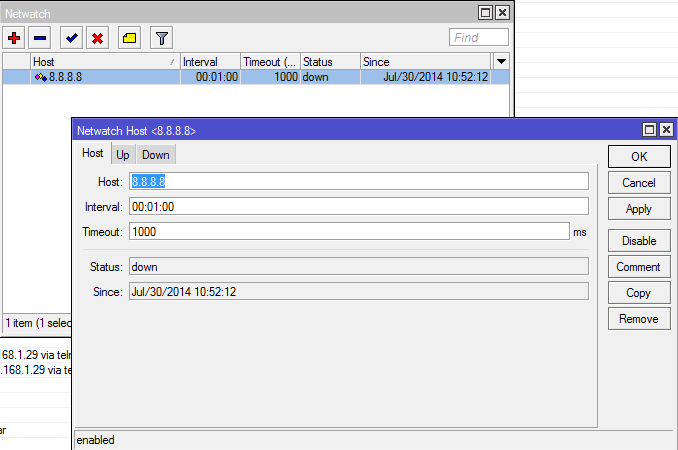Screen dimensions: 678x450
Task: Switch to the Up tab
Action: tap(123, 155)
